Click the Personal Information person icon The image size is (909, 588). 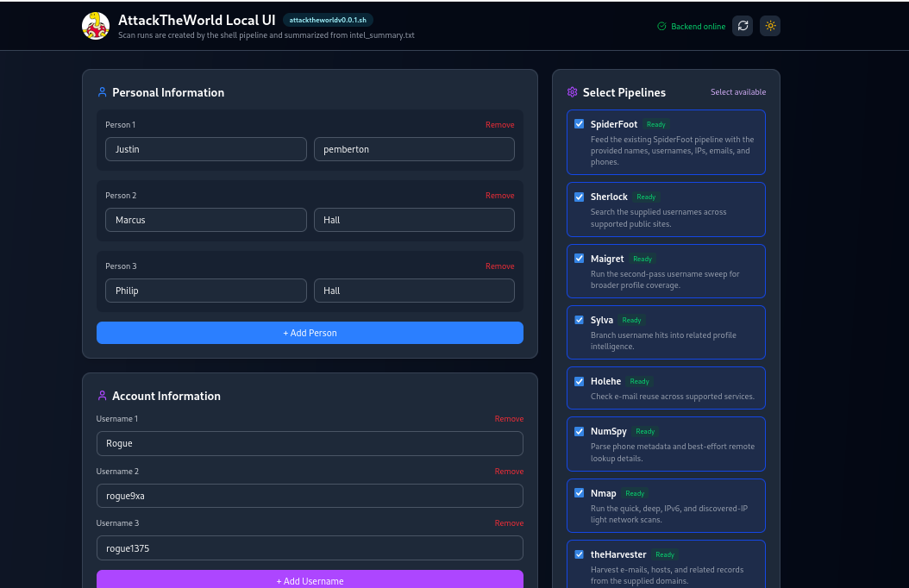coord(102,92)
